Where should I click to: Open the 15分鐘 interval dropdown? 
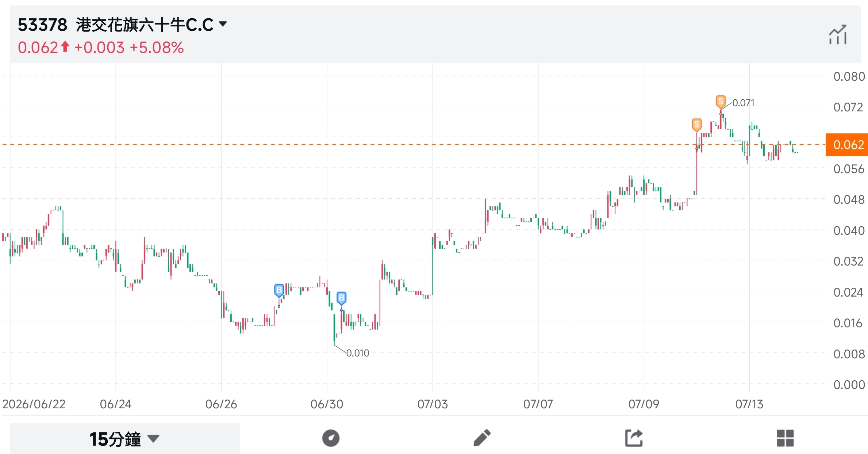click(124, 438)
